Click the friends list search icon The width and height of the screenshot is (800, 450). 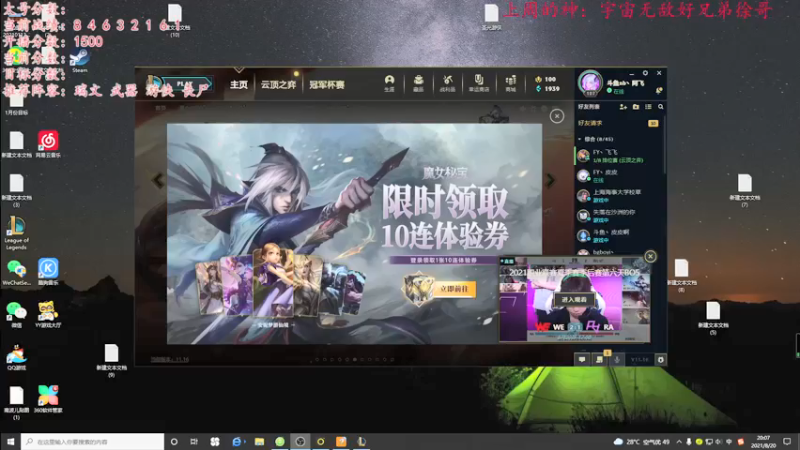(661, 107)
